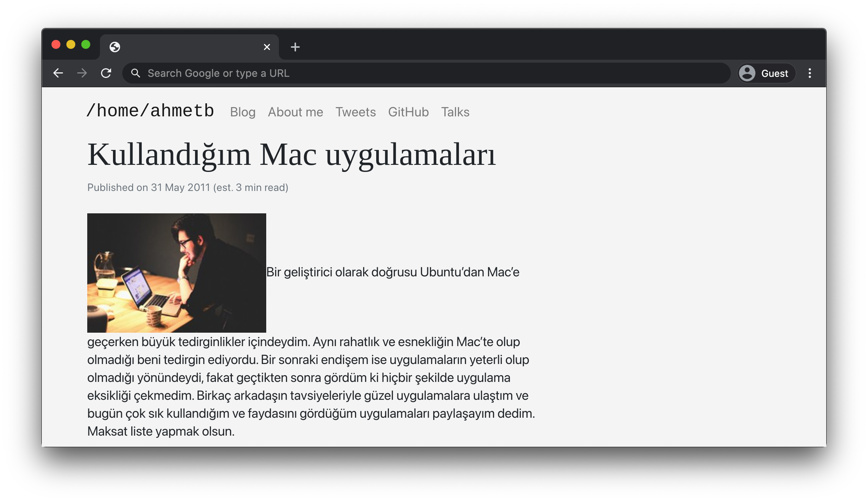
Task: Reload the current page
Action: coord(106,73)
